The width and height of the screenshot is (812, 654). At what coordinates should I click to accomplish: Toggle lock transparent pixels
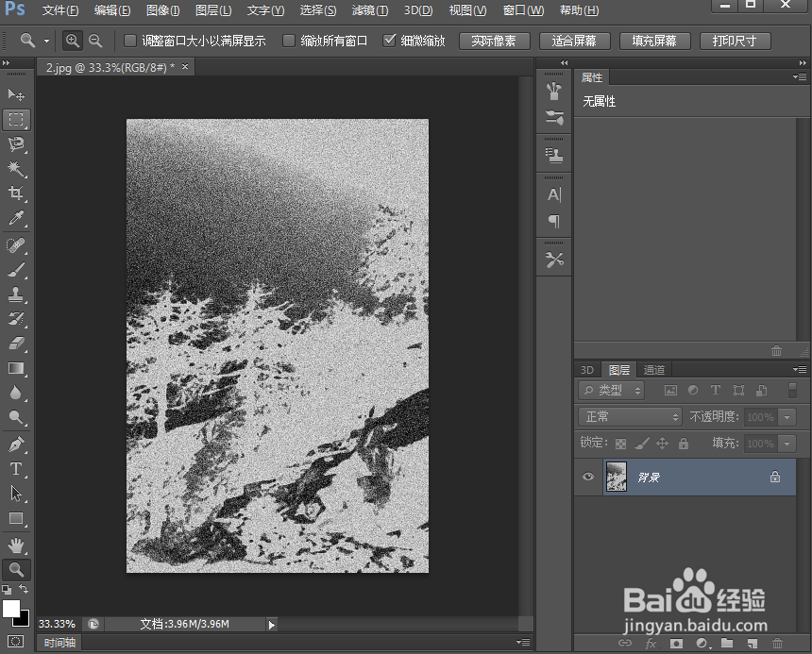[x=620, y=444]
